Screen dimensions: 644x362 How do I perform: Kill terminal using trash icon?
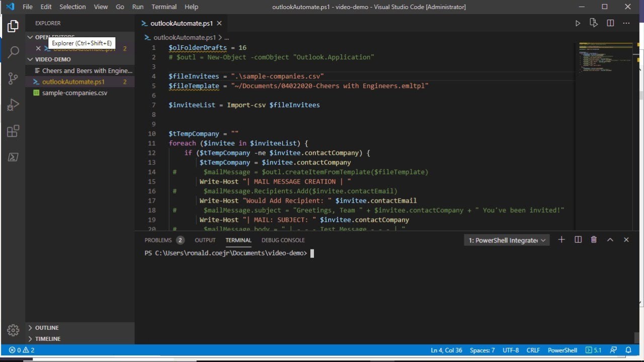click(594, 240)
